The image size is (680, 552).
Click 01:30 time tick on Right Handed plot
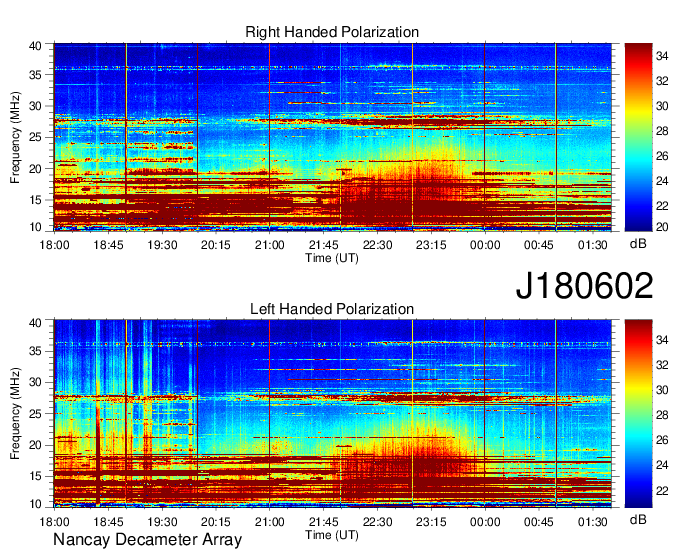point(592,245)
